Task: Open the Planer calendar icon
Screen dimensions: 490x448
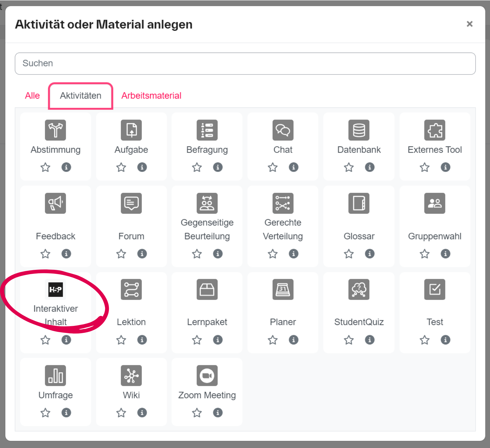Action: click(283, 289)
